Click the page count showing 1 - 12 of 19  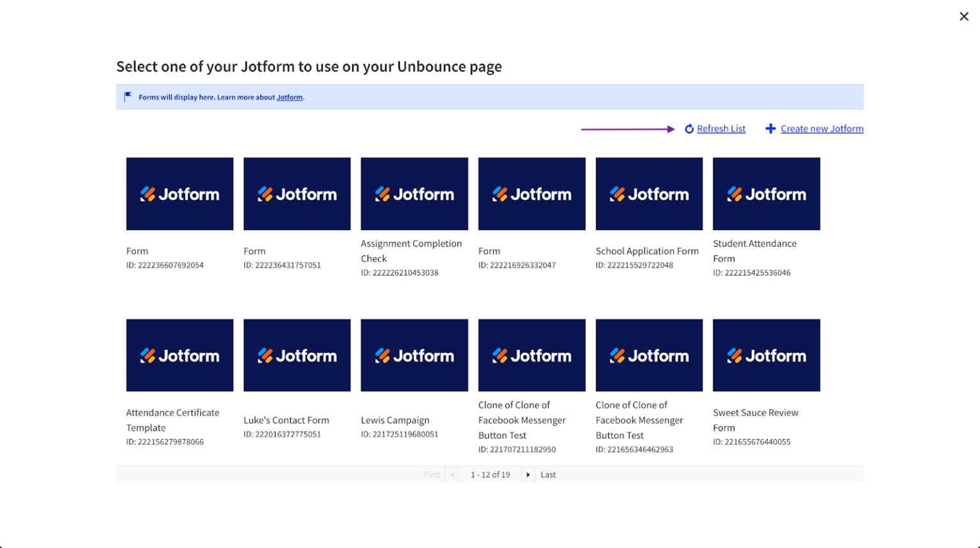[490, 475]
